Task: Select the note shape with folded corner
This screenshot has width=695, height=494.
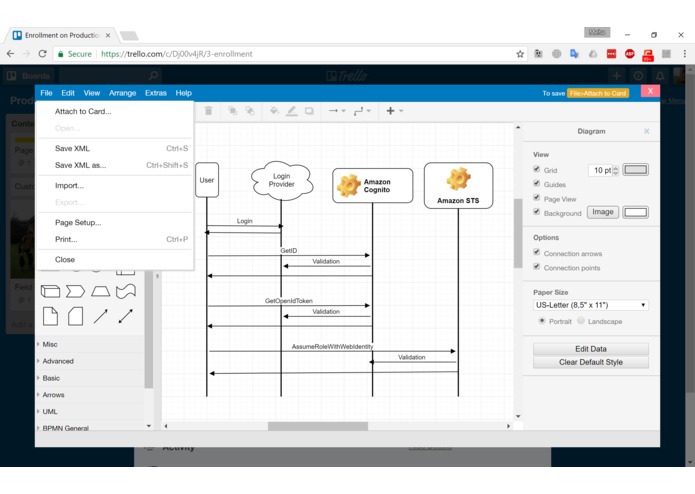Action: [50, 316]
